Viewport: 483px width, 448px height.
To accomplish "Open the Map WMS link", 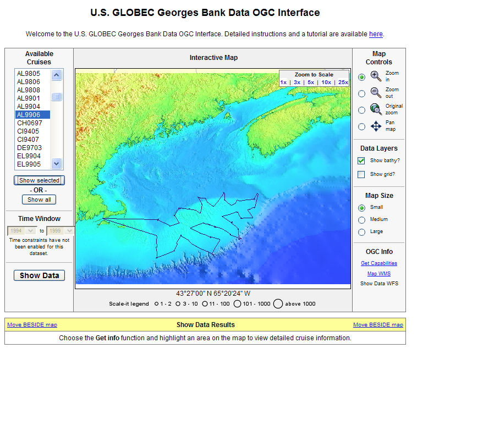I will (x=379, y=274).
